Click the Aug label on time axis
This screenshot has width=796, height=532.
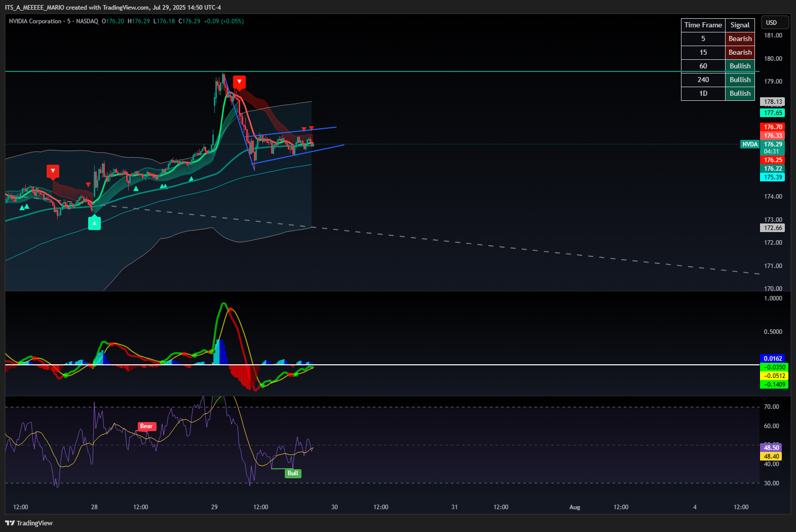(x=575, y=507)
